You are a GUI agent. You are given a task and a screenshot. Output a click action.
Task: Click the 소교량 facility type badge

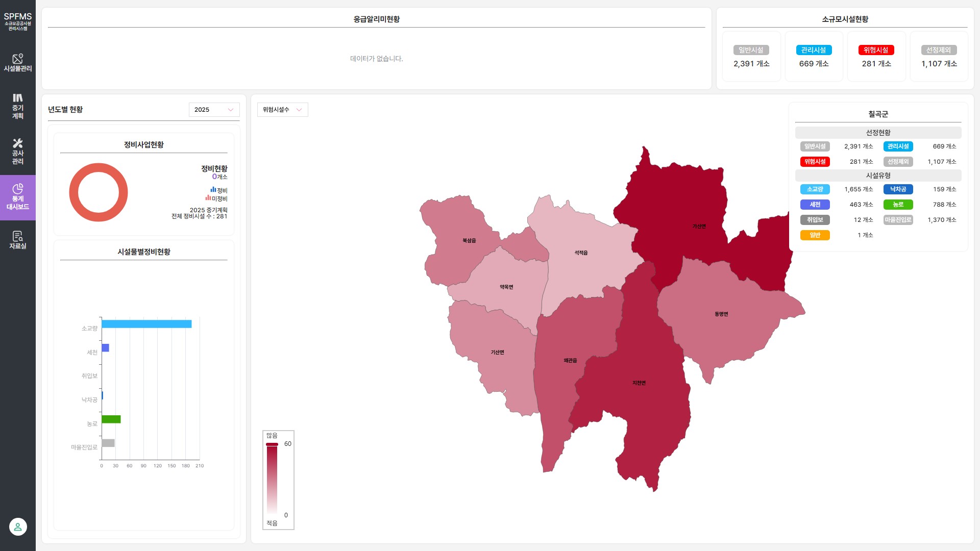pyautogui.click(x=815, y=189)
